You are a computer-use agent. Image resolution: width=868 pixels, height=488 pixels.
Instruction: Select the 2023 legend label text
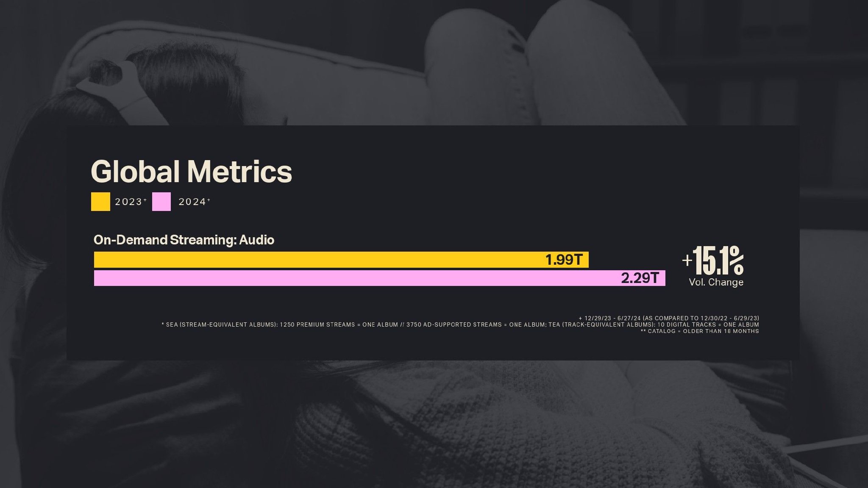coord(129,202)
